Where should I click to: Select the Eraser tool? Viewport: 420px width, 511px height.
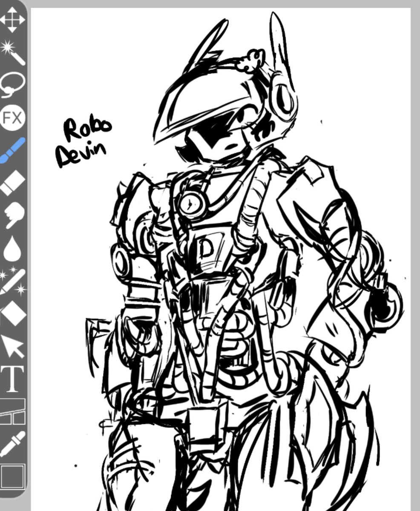tap(12, 183)
